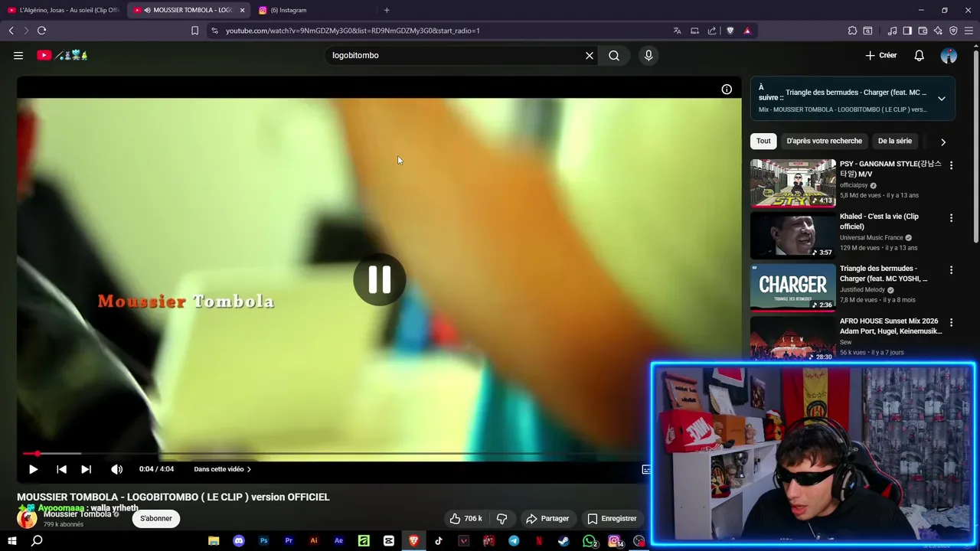
Task: Open the PSY Gangnam Style thumbnail
Action: [793, 183]
